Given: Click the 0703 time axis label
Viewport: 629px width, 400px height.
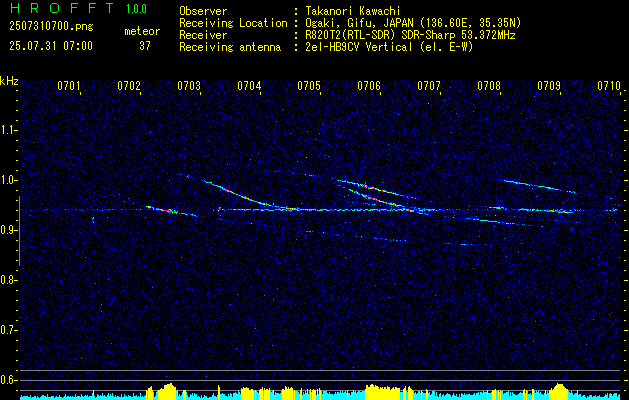Looking at the screenshot, I should tap(189, 85).
